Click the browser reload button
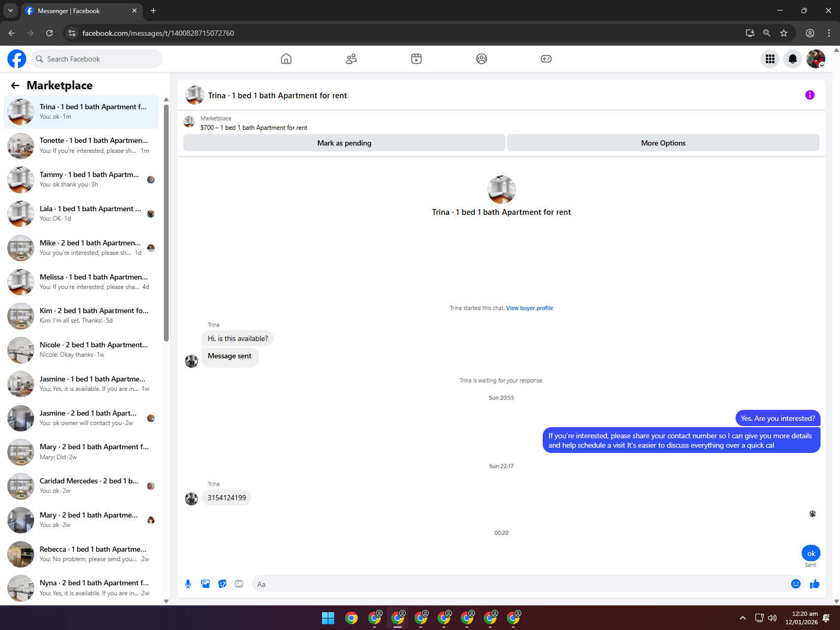 pyautogui.click(x=49, y=33)
